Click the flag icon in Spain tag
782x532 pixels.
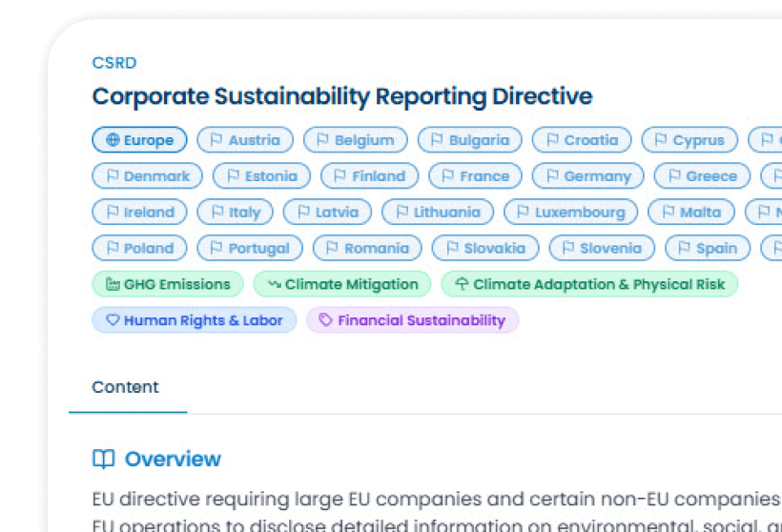(685, 247)
